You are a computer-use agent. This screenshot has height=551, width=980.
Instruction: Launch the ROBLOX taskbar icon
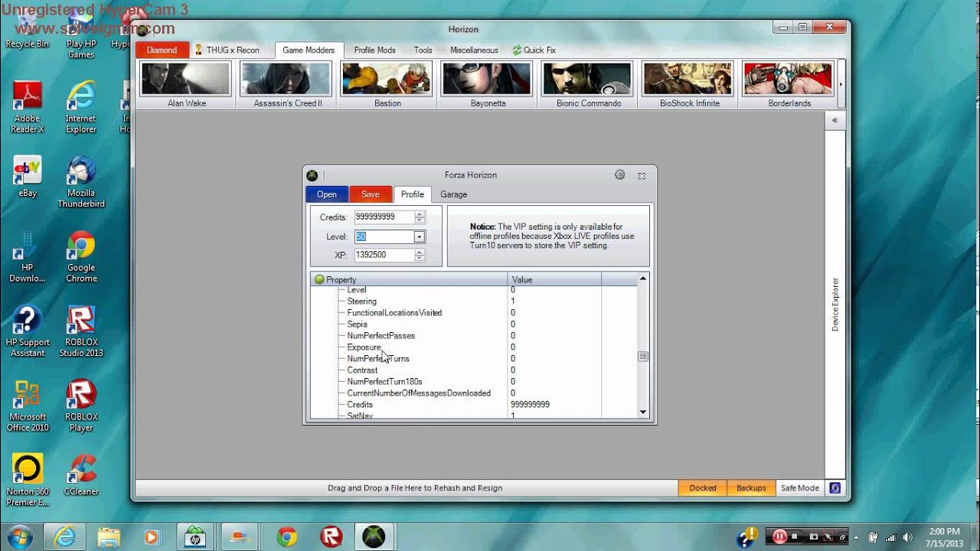331,536
